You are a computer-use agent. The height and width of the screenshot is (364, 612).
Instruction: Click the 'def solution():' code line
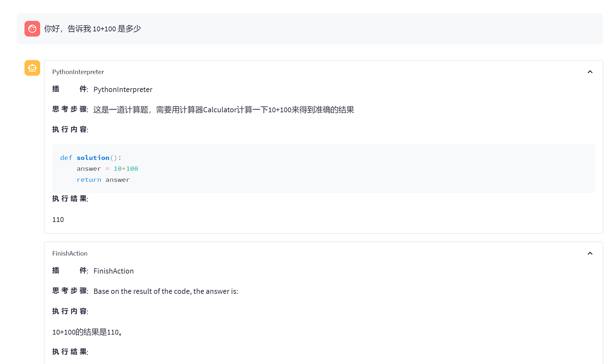(90, 158)
